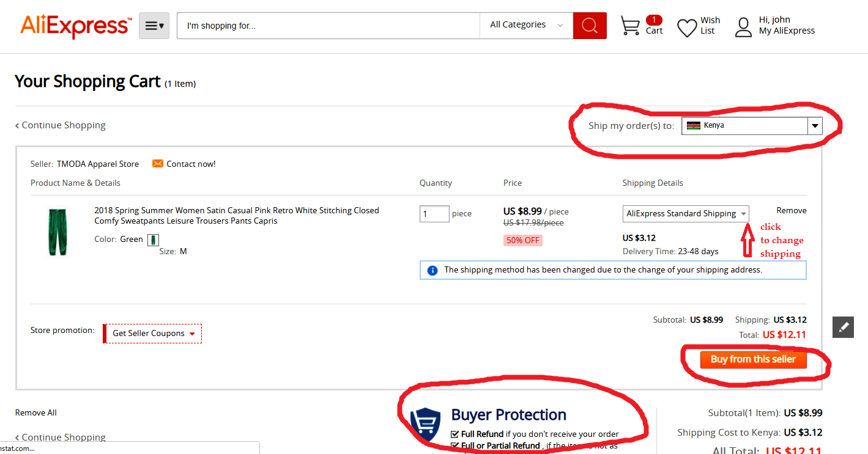Expand the All Categories dropdown
The width and height of the screenshot is (868, 454).
527,26
